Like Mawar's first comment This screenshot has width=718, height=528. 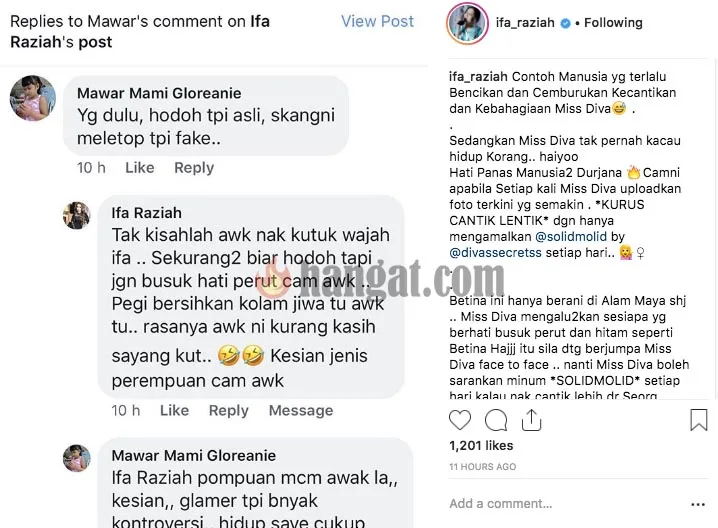point(140,168)
